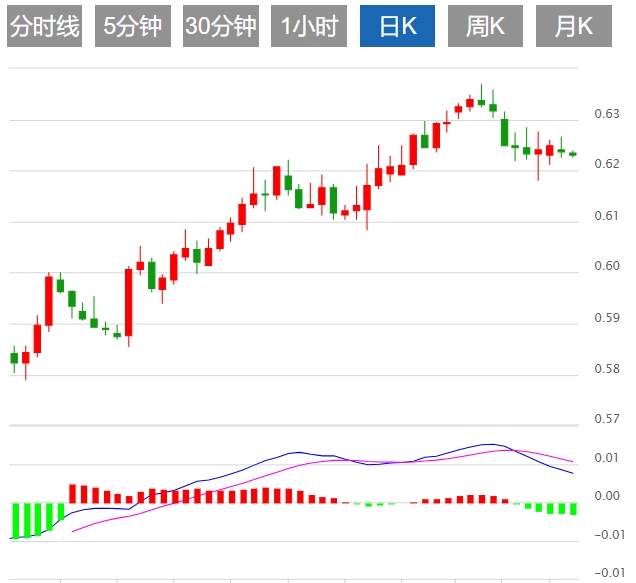Select the active 日K tab
Image resolution: width=636 pixels, height=583 pixels.
(x=397, y=26)
